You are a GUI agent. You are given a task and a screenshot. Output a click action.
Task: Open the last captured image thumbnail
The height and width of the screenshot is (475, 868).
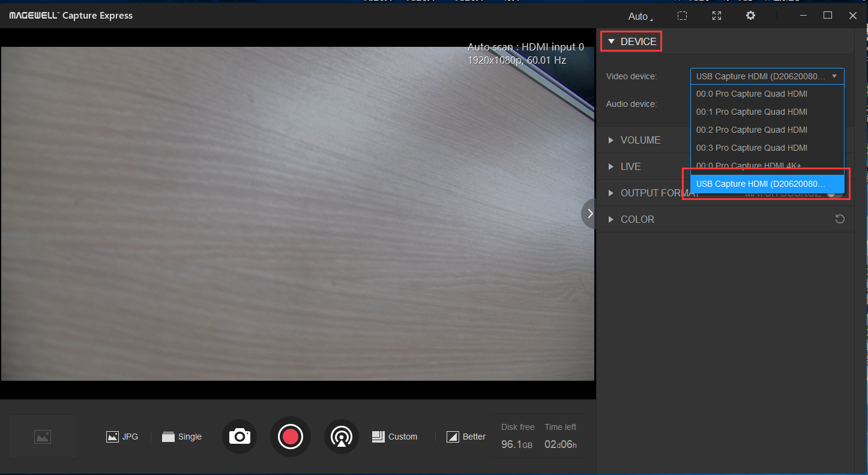[43, 437]
